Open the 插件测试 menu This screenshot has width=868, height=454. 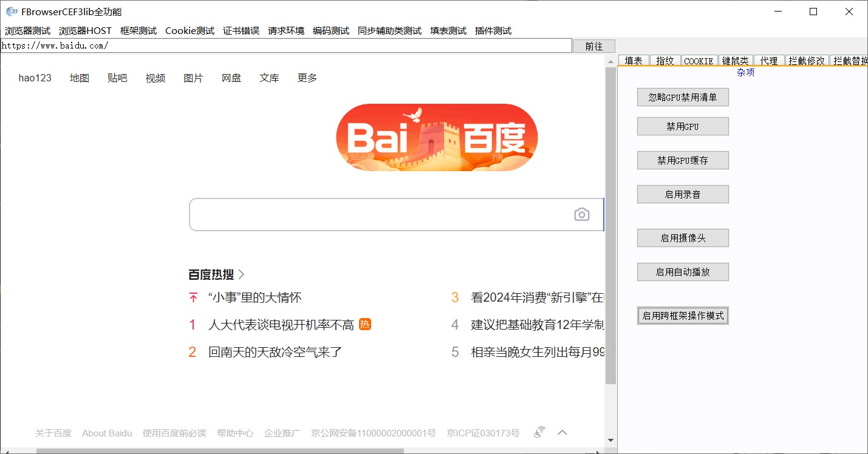(493, 31)
